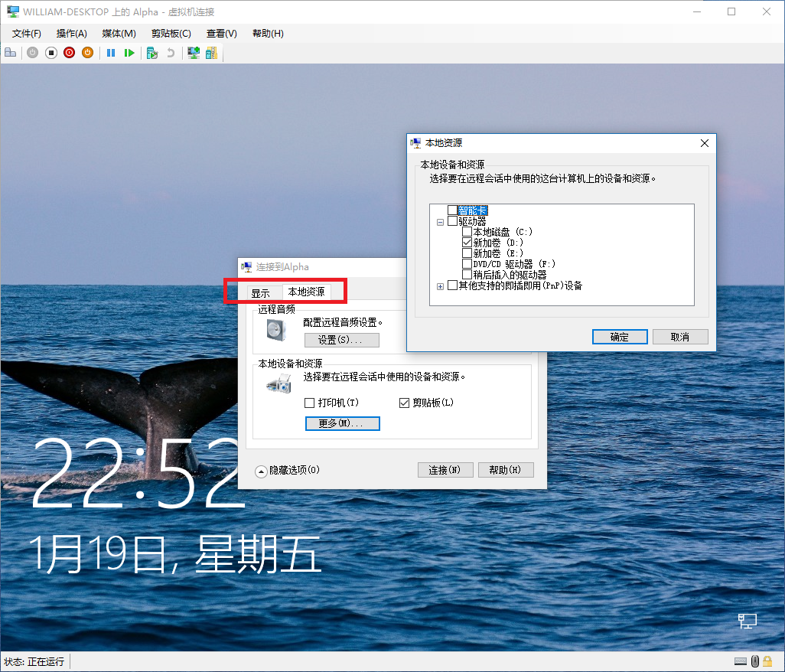Pause the virtual machine via the toolbar

tap(110, 52)
